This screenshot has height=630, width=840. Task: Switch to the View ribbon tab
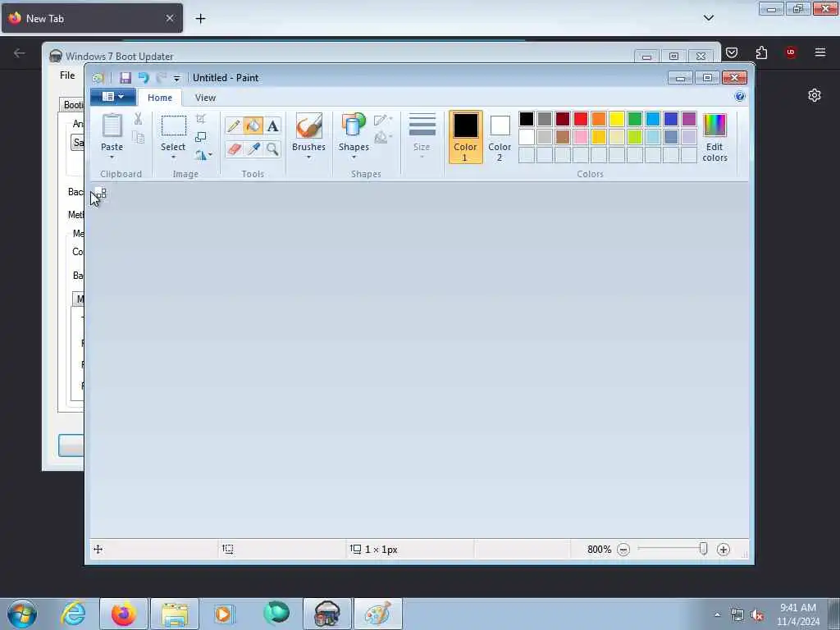tap(205, 98)
